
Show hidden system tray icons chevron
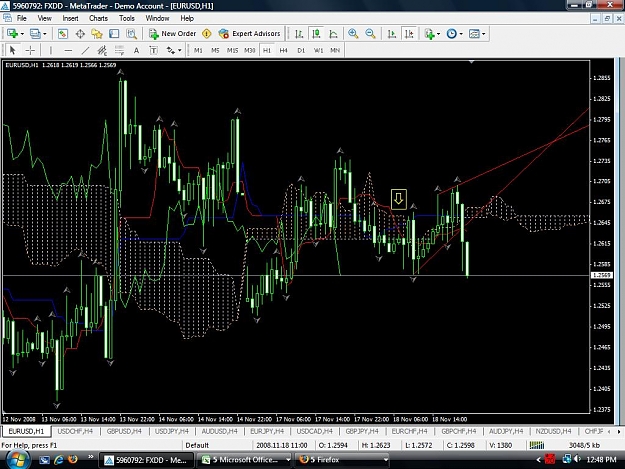tap(539, 460)
